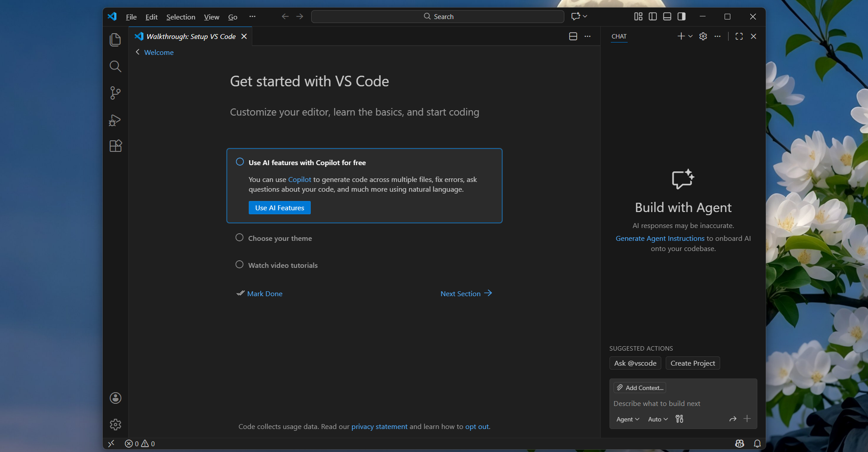Open Customize Layout in title bar

638,16
